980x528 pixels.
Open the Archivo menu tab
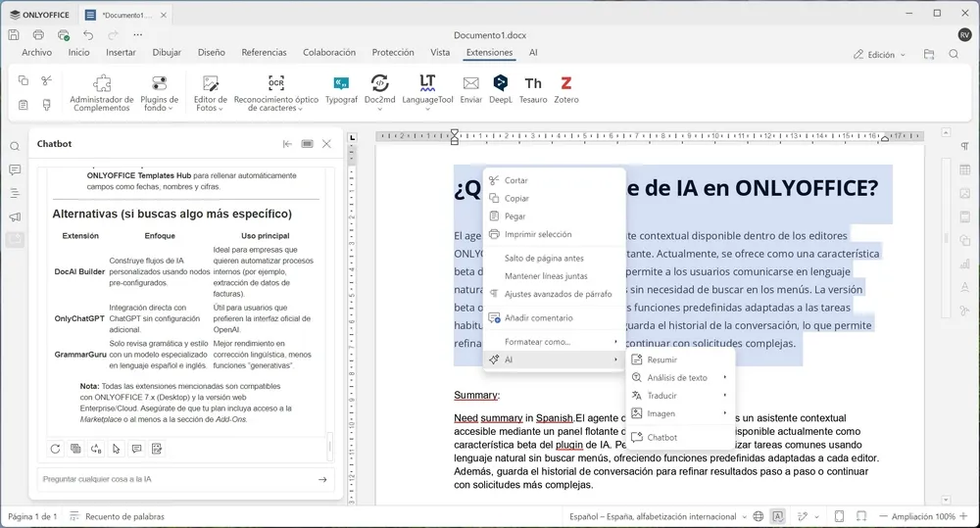click(37, 53)
